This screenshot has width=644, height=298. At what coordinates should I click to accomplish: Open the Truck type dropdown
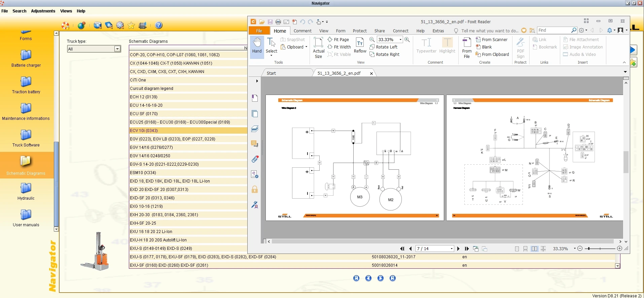pos(117,49)
